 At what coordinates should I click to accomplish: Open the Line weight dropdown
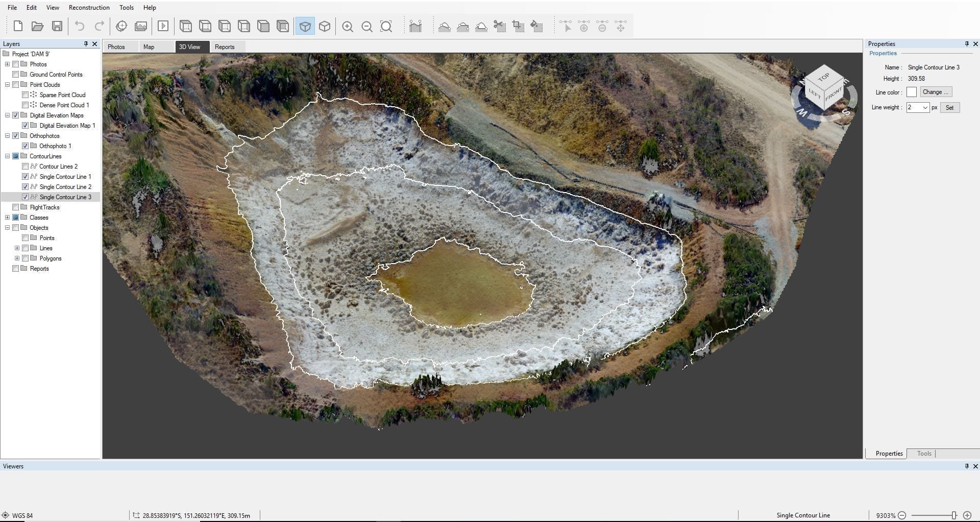925,108
